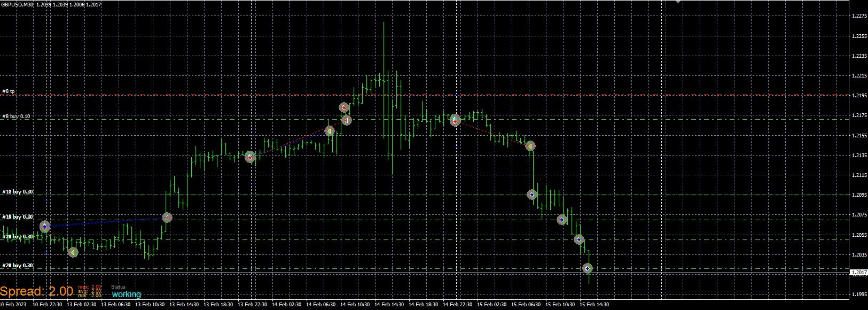Select the yellow arrow marker below 1.2035 level
Screen dimensions: 868x310
coord(73,252)
